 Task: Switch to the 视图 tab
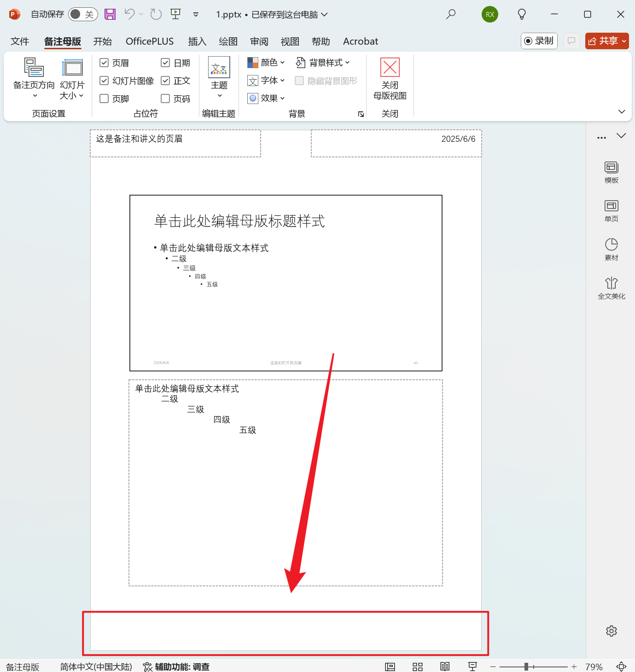tap(290, 41)
